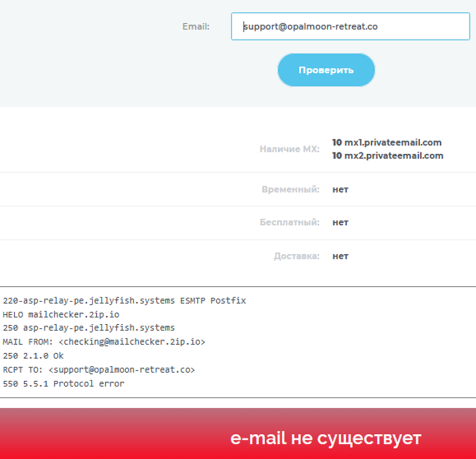This screenshot has height=459, width=476.
Task: Click the Бесплатный: label
Action: click(290, 222)
